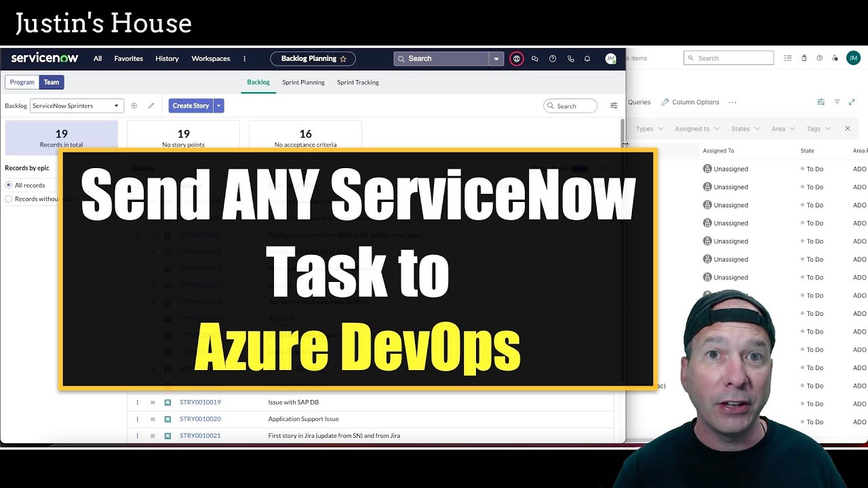The height and width of the screenshot is (488, 868).
Task: Open the Tags filter dropdown
Action: (x=818, y=129)
